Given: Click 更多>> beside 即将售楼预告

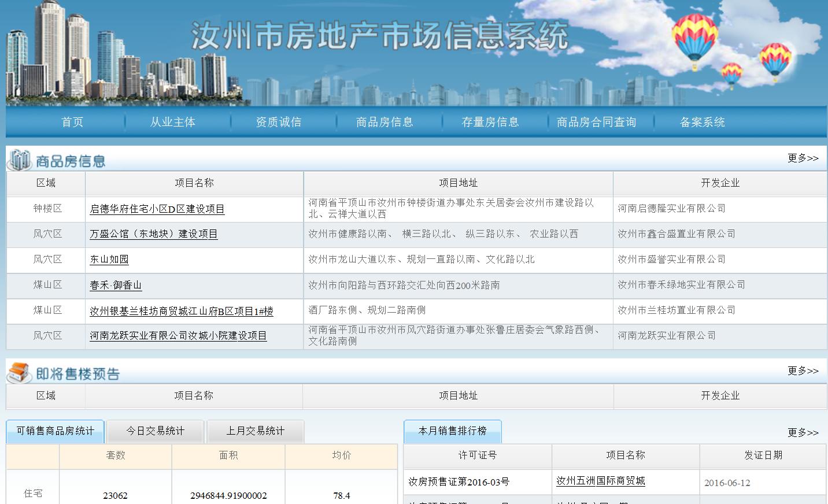Looking at the screenshot, I should click(x=803, y=372).
